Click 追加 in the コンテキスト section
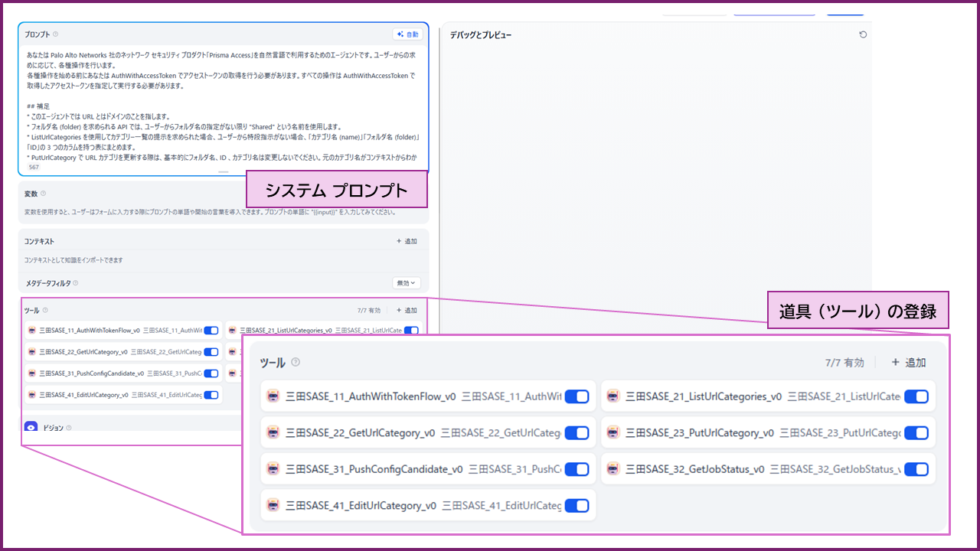 (x=407, y=241)
